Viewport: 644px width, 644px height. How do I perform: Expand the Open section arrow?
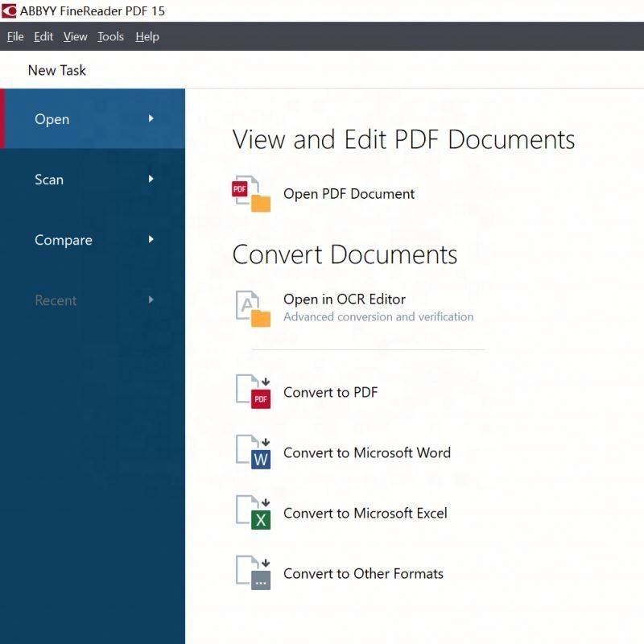click(151, 118)
